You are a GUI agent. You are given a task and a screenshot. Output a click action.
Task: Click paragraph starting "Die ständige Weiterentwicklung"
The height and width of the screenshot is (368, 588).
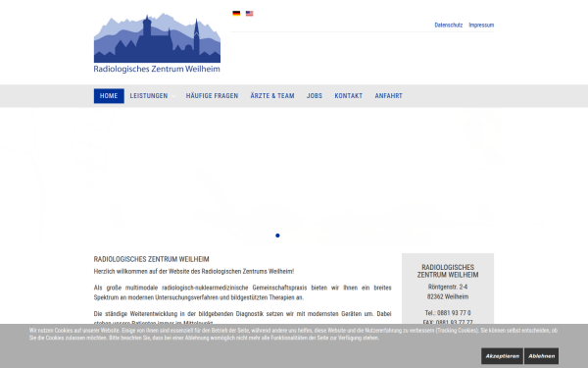tap(243, 318)
